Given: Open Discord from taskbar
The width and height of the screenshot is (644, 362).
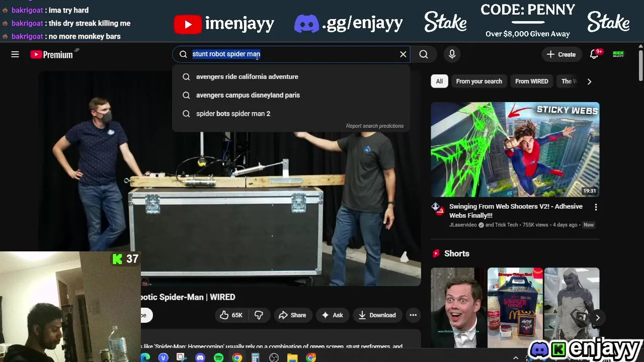Looking at the screenshot, I should click(x=200, y=357).
